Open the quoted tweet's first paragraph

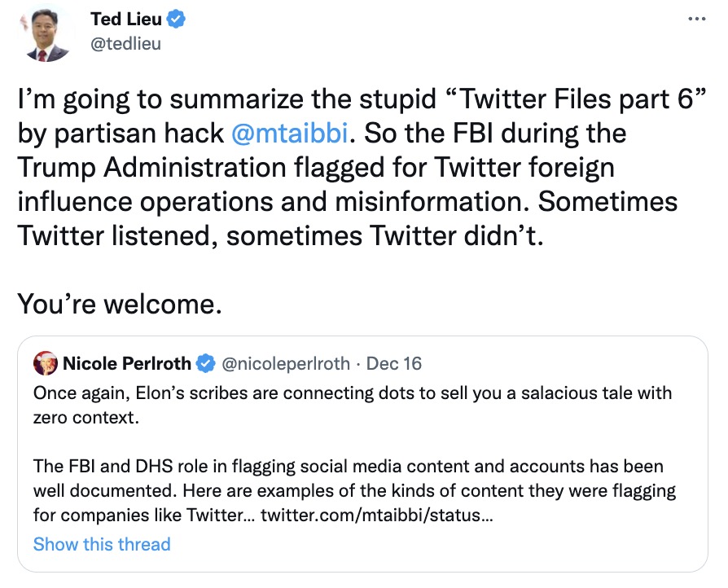(353, 405)
